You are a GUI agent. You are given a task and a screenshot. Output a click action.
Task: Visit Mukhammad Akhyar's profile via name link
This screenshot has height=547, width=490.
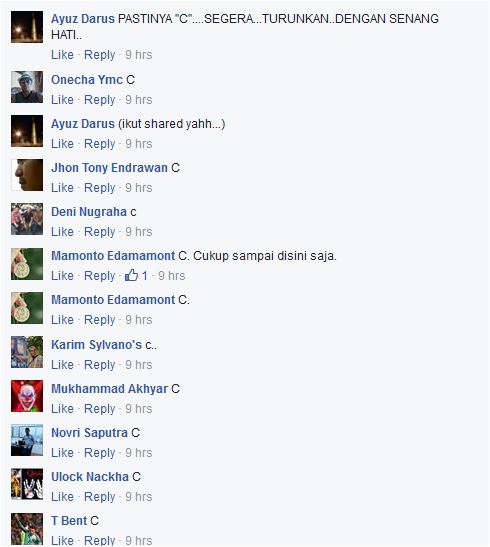pyautogui.click(x=110, y=389)
